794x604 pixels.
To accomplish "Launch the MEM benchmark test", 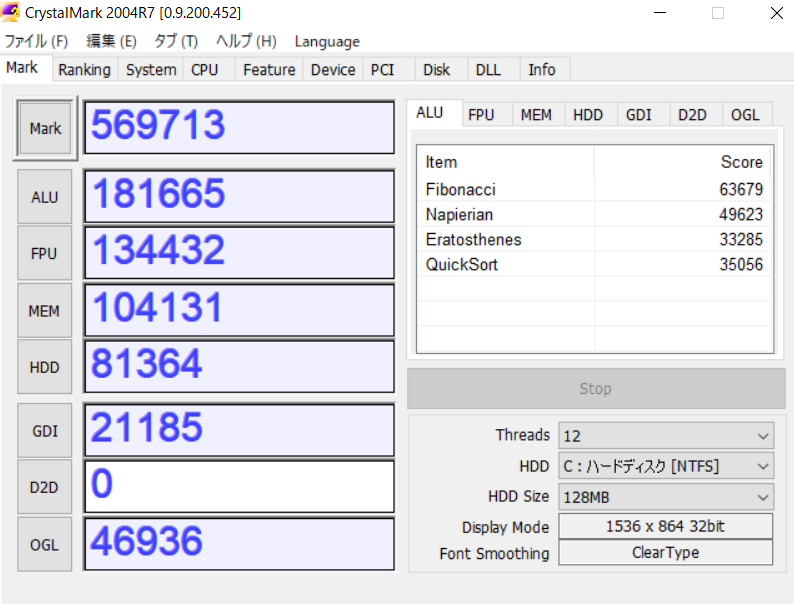I will pyautogui.click(x=45, y=311).
